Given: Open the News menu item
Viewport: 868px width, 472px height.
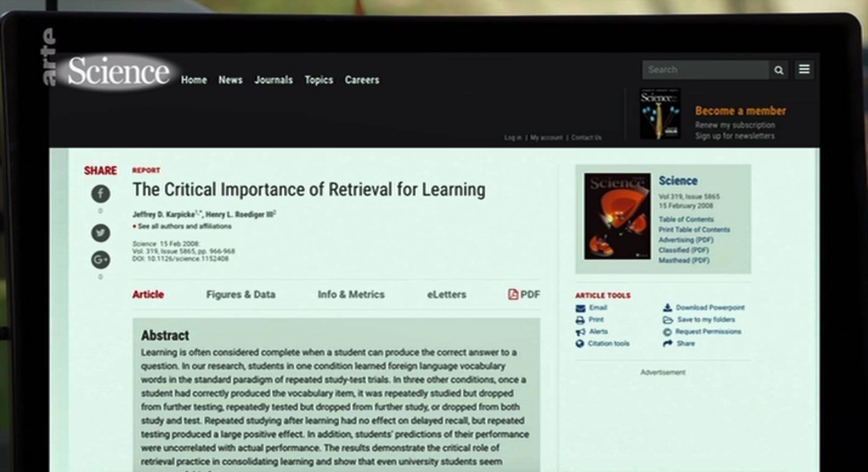Looking at the screenshot, I should [230, 80].
